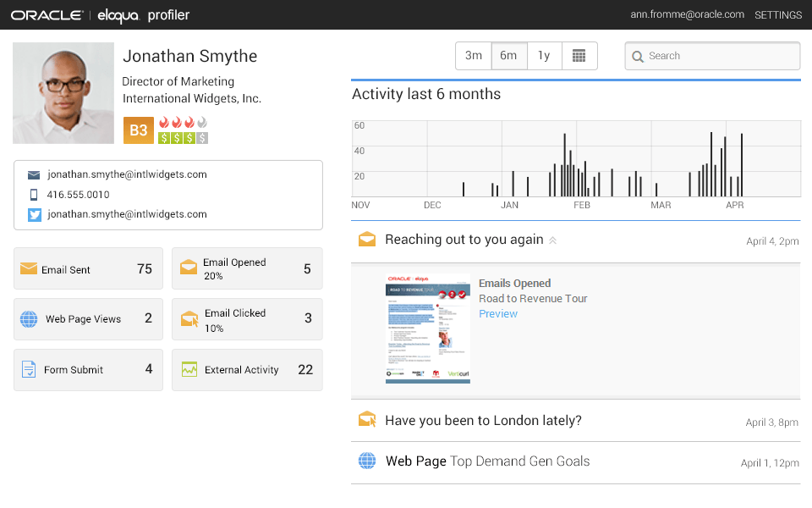Click the Web Page Top Demand Gen Goals entry
812x508 pixels.
[576, 462]
